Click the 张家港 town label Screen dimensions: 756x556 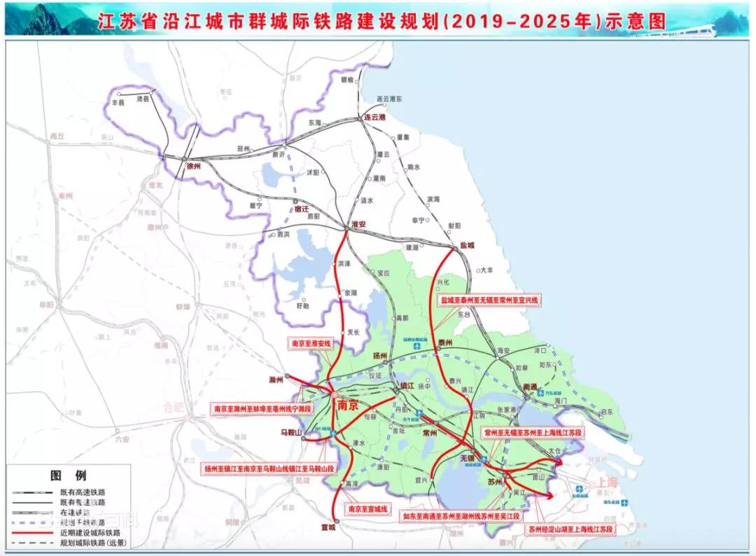(x=507, y=410)
